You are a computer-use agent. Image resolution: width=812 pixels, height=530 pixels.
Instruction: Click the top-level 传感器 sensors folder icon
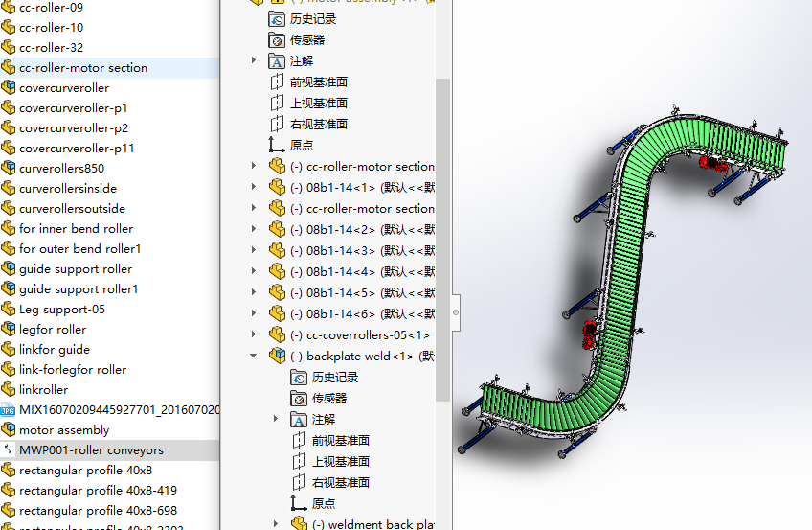[277, 40]
